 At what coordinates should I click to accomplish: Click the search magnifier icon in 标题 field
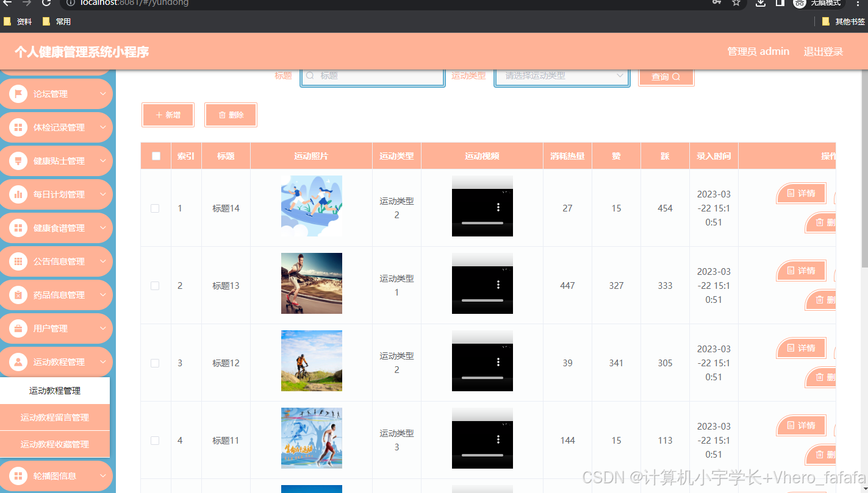pyautogui.click(x=310, y=76)
